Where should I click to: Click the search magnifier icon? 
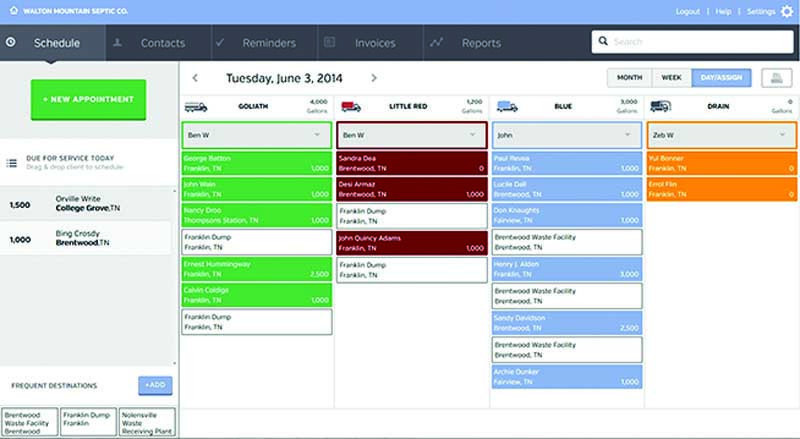point(603,41)
